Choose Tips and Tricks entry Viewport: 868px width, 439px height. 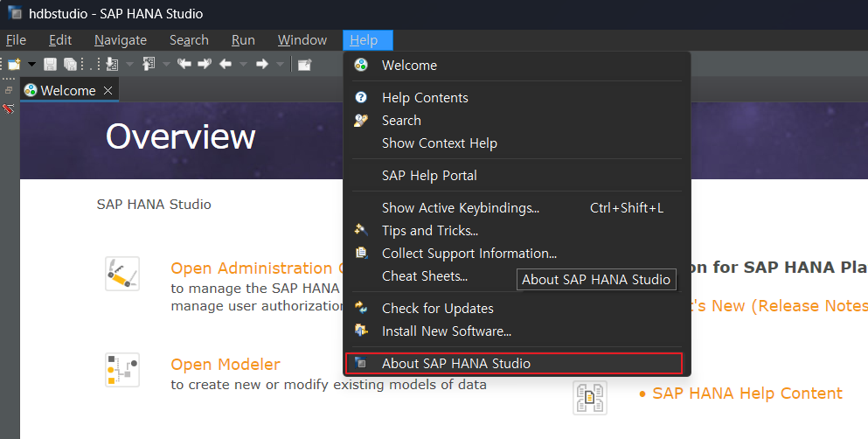[x=517, y=231]
